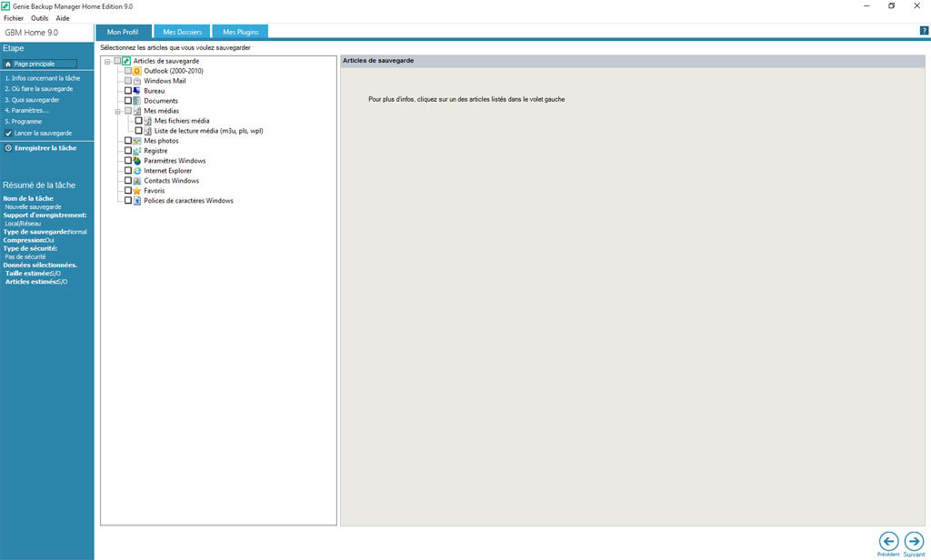Click the Paramètres Windows globe icon

pyautogui.click(x=137, y=161)
